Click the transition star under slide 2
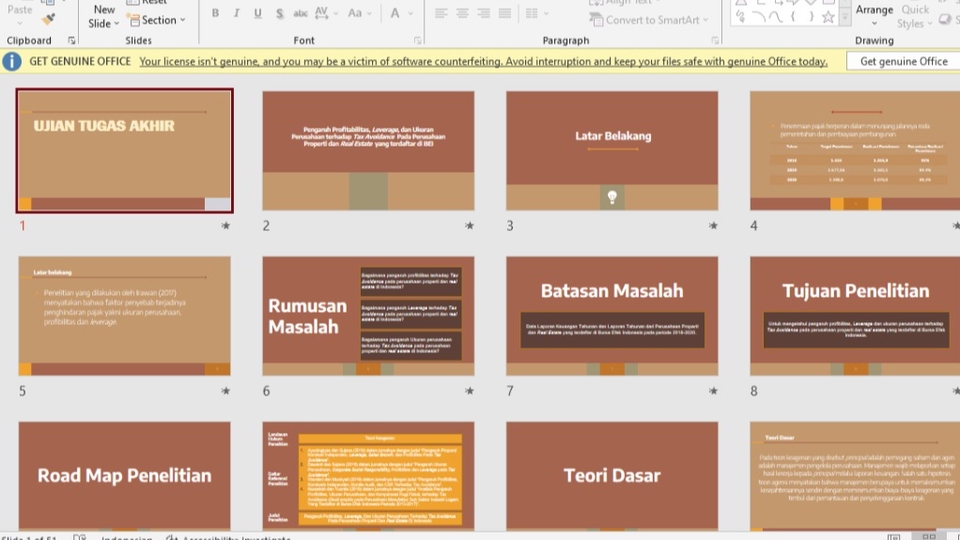The image size is (960, 540). (469, 226)
